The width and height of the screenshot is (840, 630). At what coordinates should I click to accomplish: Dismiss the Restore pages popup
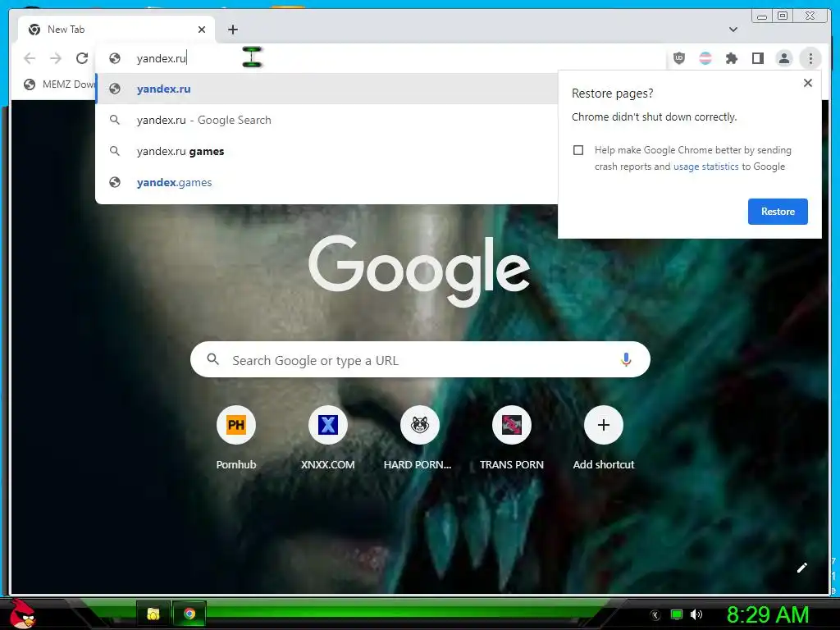[x=808, y=83]
